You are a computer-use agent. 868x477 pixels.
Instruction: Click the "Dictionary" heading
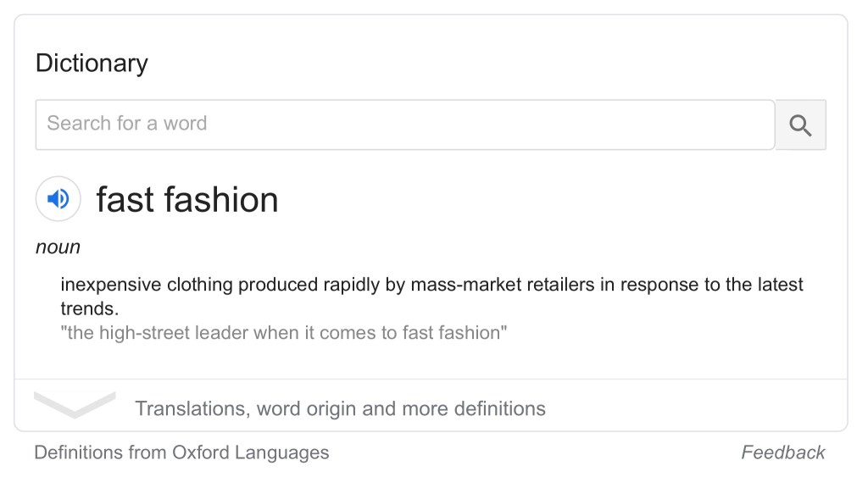pyautogui.click(x=92, y=64)
